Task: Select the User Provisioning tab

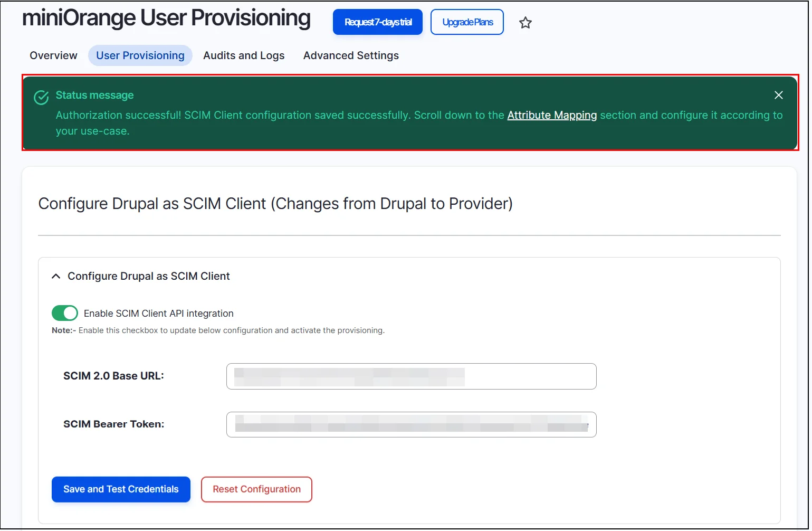Action: coord(140,55)
